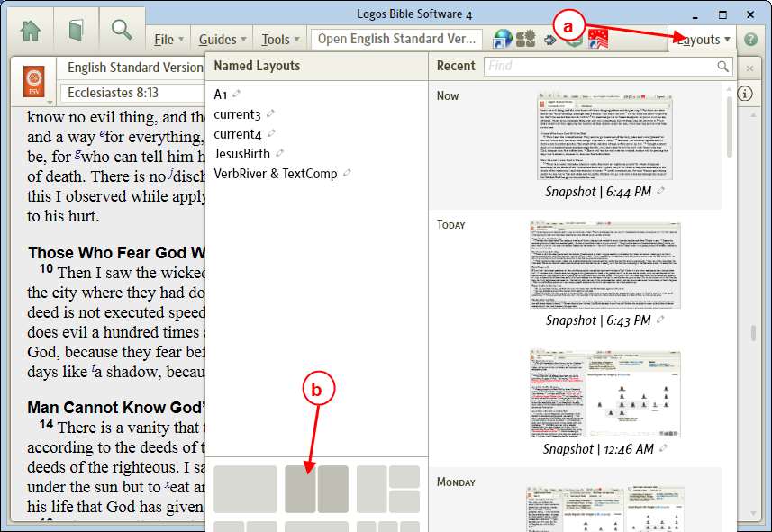Click pencil beside Snapshot 6:44 PM
The image size is (772, 532).
coord(660,191)
